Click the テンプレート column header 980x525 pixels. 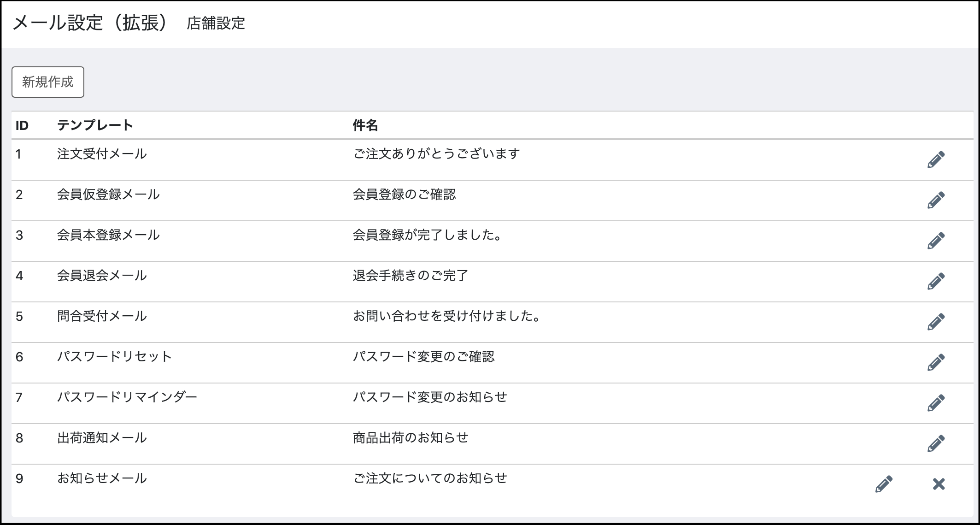coord(95,125)
